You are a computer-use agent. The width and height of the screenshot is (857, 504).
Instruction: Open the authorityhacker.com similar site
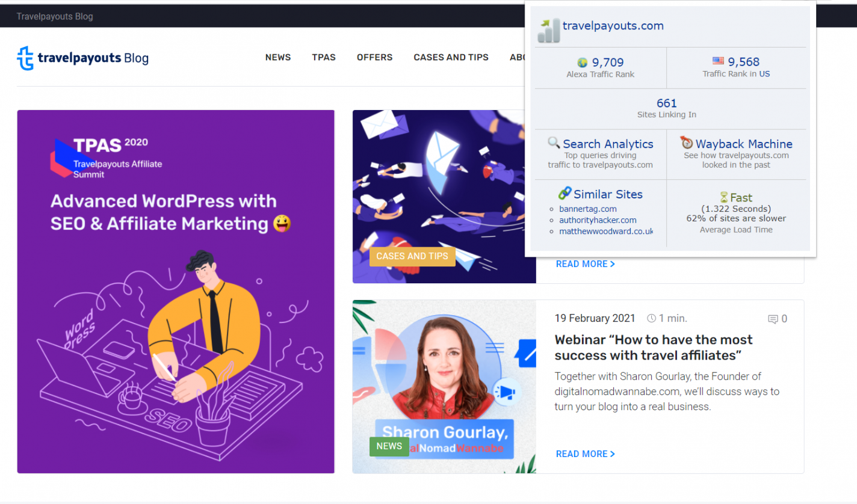click(598, 220)
